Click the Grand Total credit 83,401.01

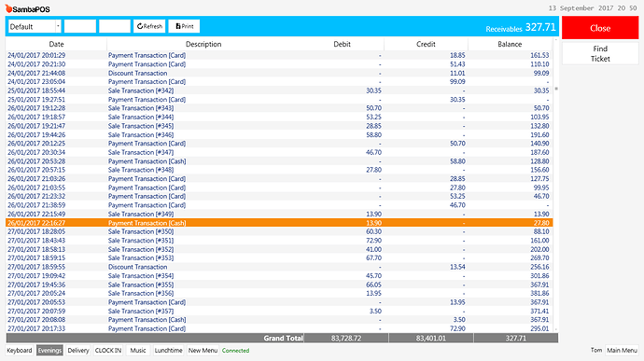click(x=431, y=339)
